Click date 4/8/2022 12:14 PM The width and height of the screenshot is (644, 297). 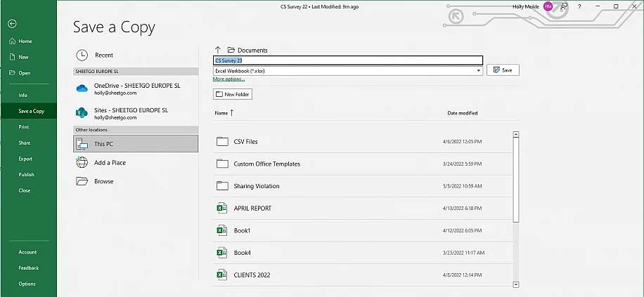coord(463,275)
